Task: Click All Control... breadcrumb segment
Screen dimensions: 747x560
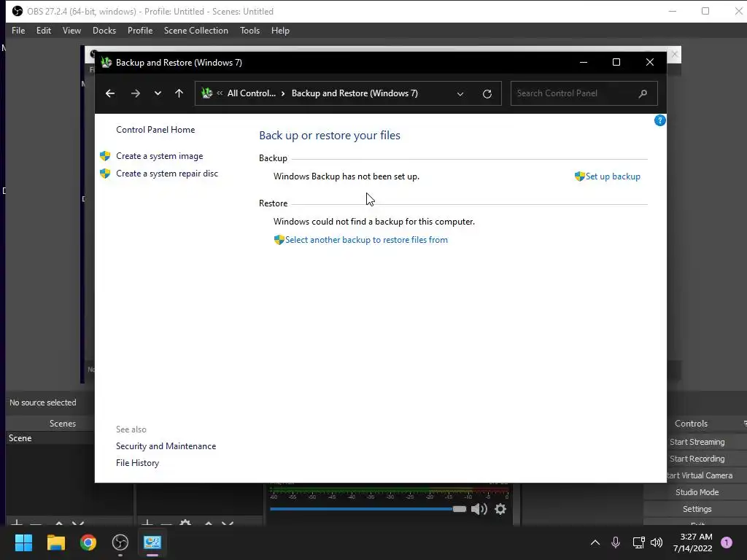Action: tap(252, 93)
